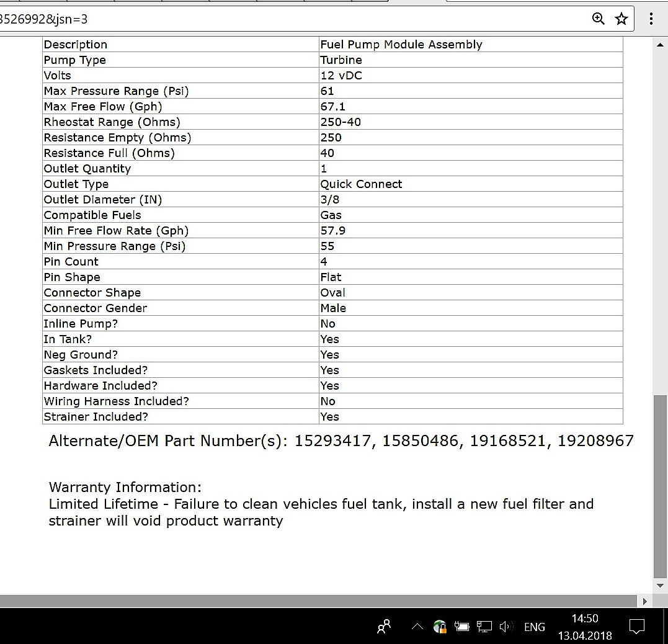Click the zoom magnifier icon in address bar

[599, 19]
